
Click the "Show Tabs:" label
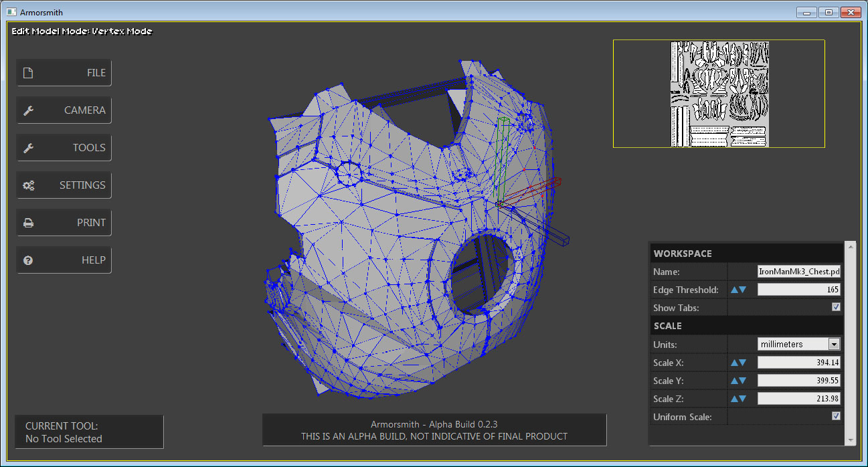point(676,308)
